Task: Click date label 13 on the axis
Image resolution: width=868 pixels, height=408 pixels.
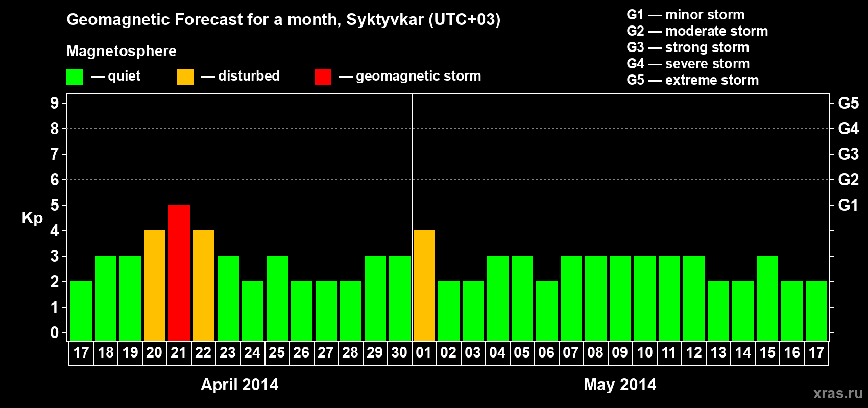Action: point(718,353)
